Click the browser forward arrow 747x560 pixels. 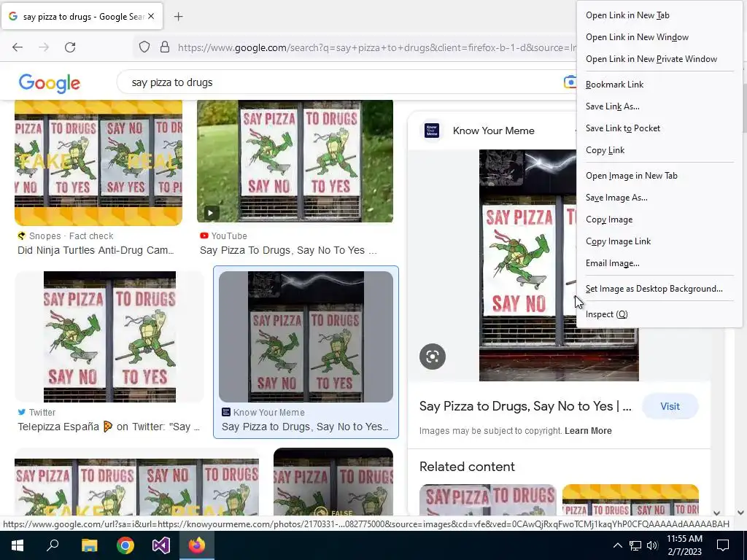coord(44,47)
